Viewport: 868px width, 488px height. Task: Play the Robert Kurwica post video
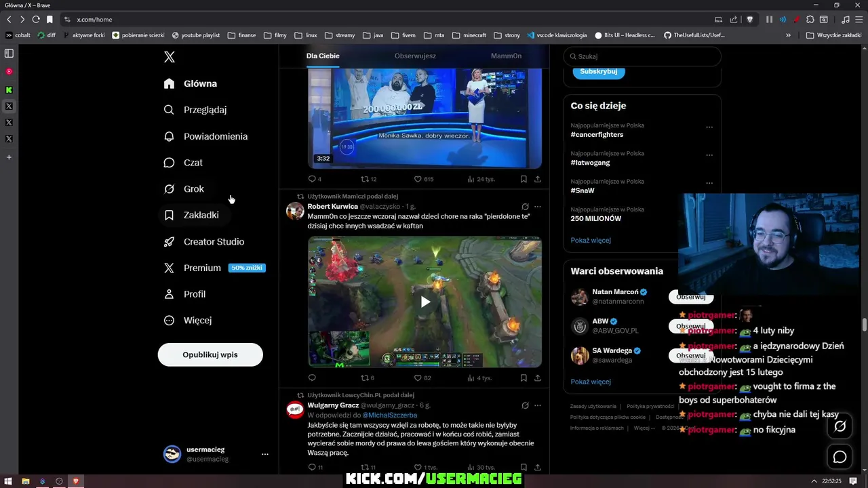pyautogui.click(x=425, y=302)
